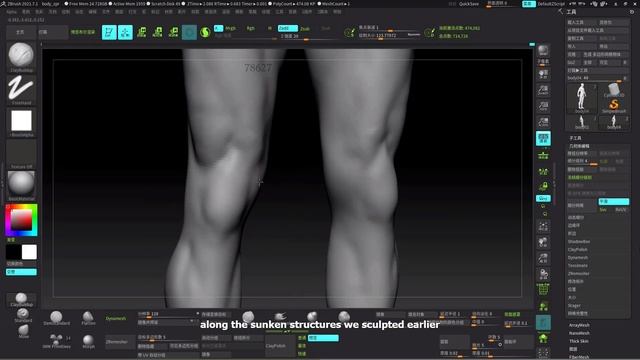Open the BrushAlpha white square selector

point(21,121)
